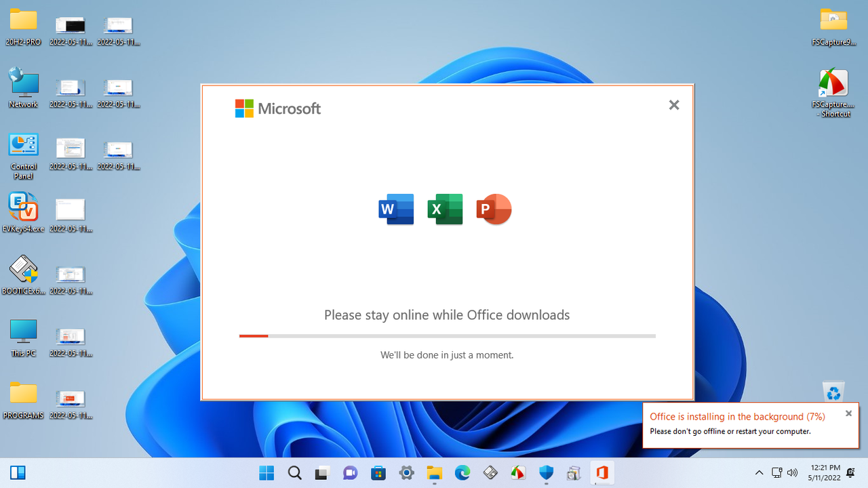Click "We'll be done in just a moment." text
The height and width of the screenshot is (488, 868).
pyautogui.click(x=447, y=355)
